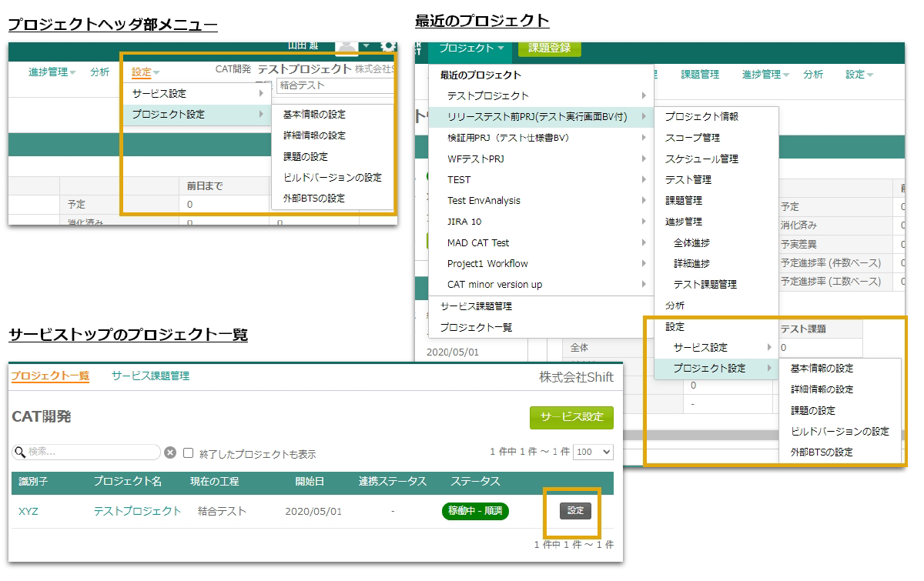Click the user avatar icon beside 山田 進
Image resolution: width=924 pixels, height=581 pixels.
coord(346,47)
